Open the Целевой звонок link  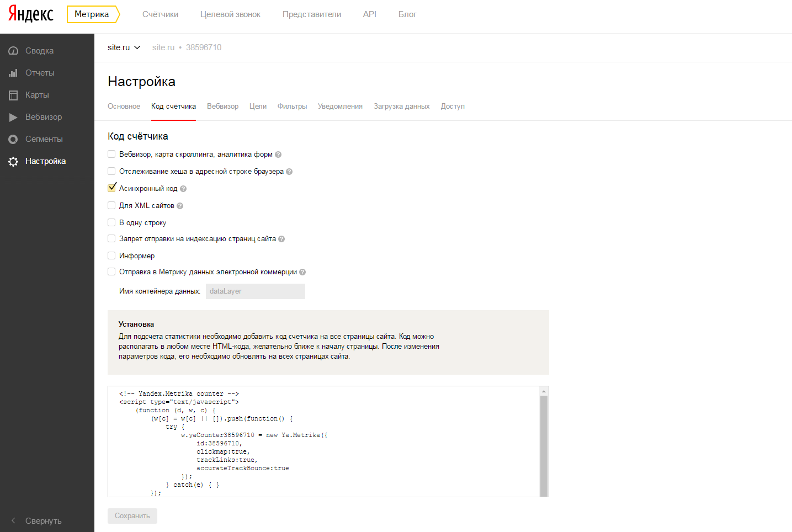[x=230, y=14]
